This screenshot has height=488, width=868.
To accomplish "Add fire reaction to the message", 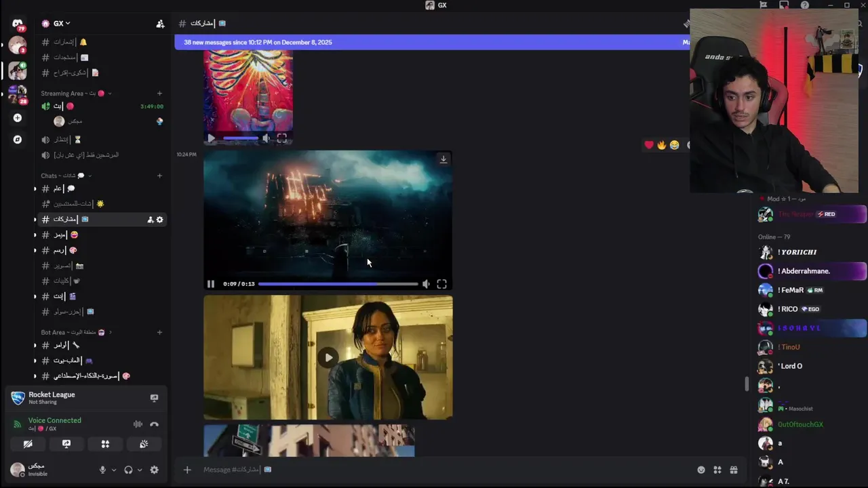I will [662, 145].
